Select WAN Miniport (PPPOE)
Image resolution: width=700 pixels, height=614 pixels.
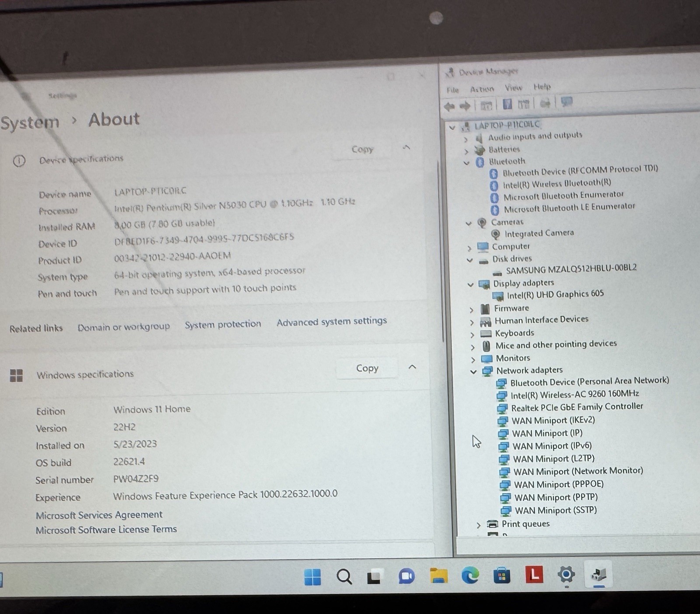tap(559, 484)
